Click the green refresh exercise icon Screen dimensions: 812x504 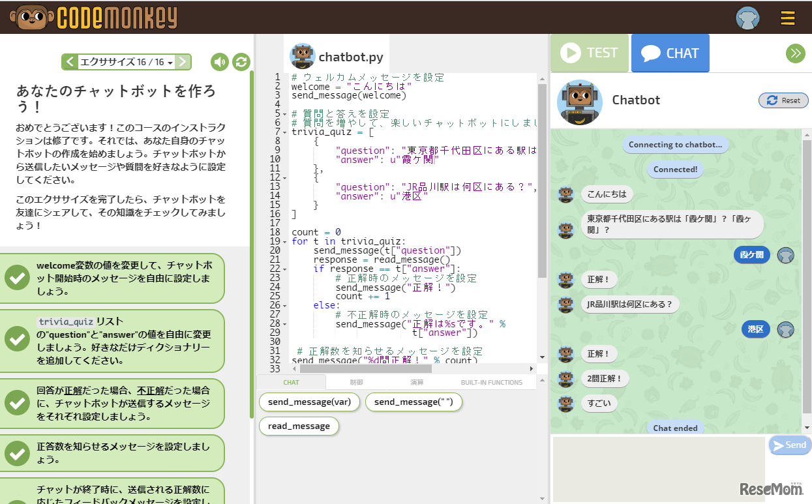241,62
